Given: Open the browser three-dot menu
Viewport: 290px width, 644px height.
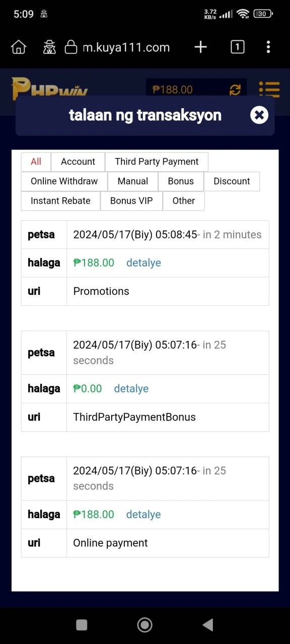Looking at the screenshot, I should point(268,47).
